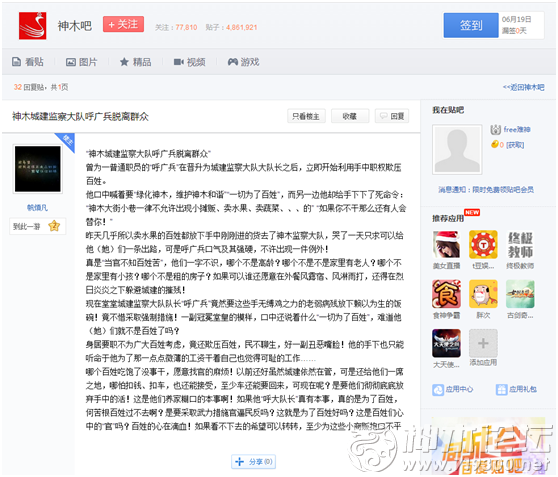Viewport: 558px width, 477px height.
Task: Open the 大天使之剑 game icon
Action: point(446,343)
